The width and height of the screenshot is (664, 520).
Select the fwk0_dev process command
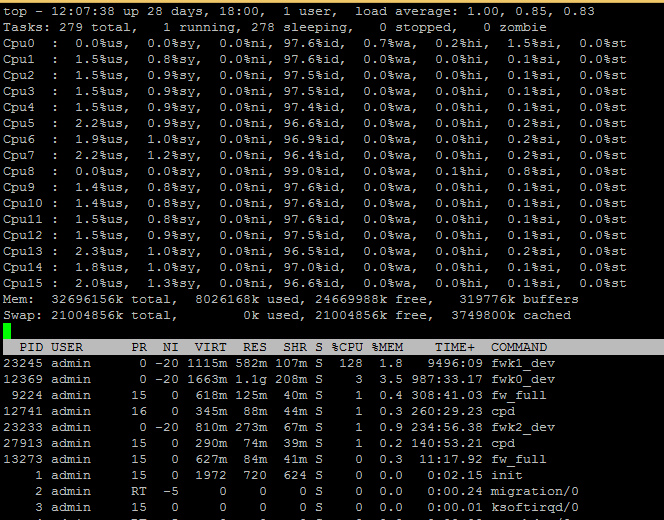click(523, 379)
